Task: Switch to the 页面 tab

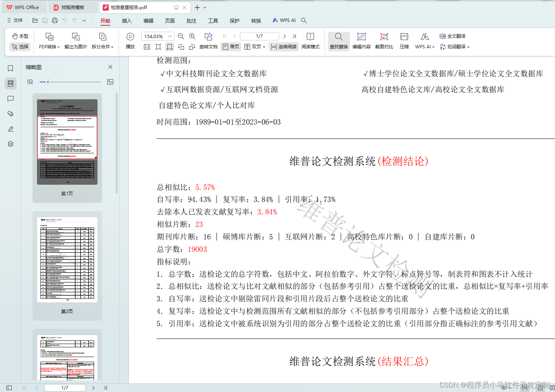Action: point(170,21)
